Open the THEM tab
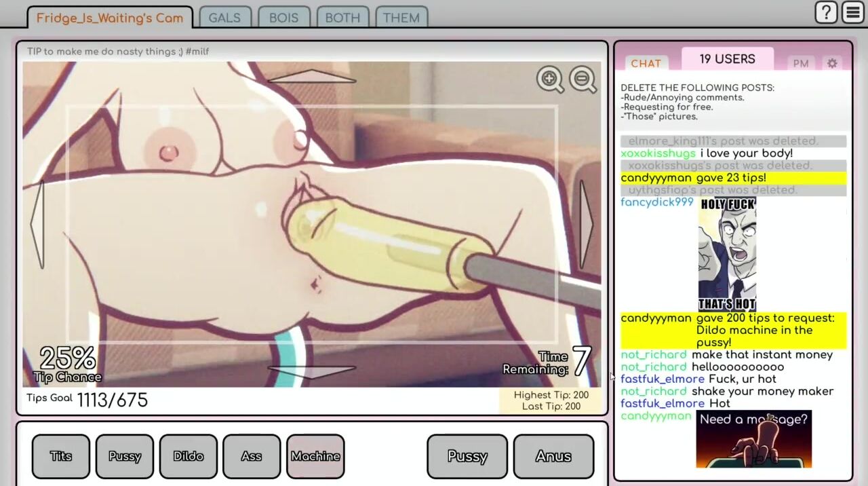 click(401, 18)
